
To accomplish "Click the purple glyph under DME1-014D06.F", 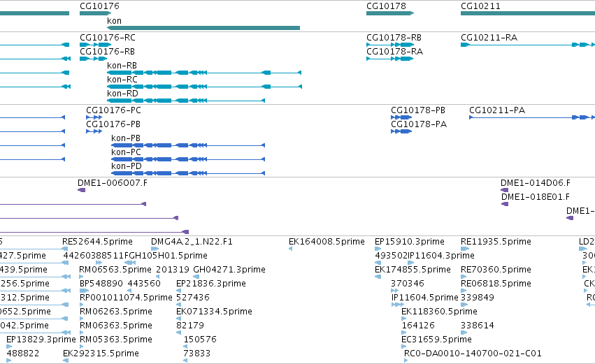I will click(504, 190).
